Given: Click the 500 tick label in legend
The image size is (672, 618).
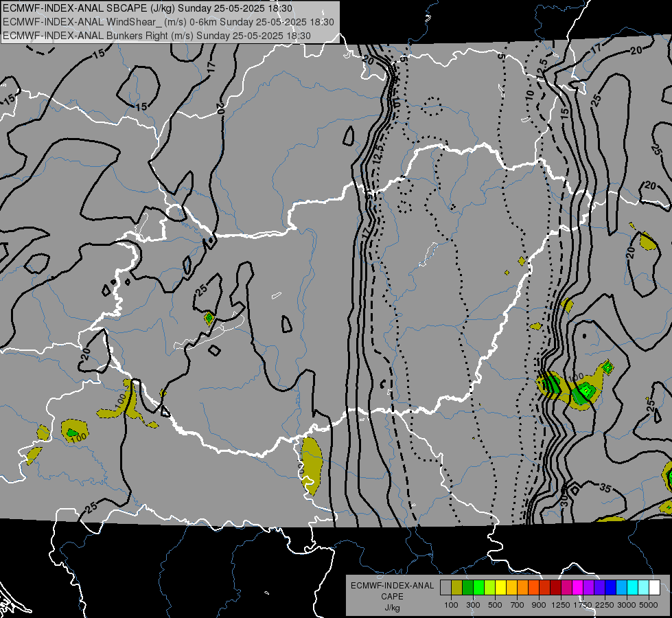Looking at the screenshot, I should [x=495, y=605].
